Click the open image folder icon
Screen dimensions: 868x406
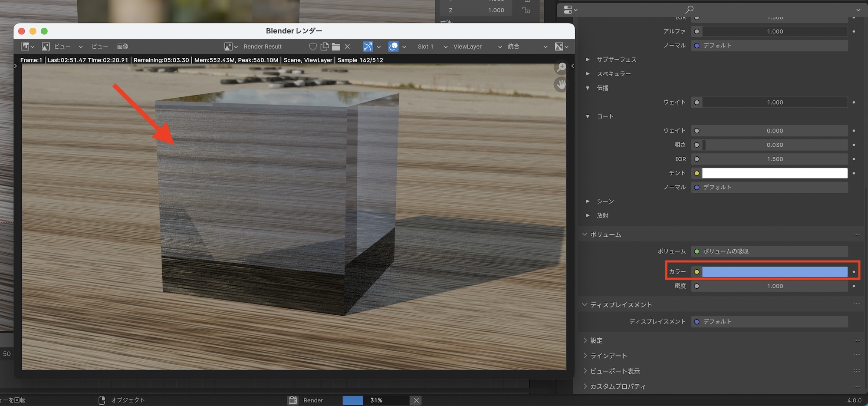coord(335,46)
